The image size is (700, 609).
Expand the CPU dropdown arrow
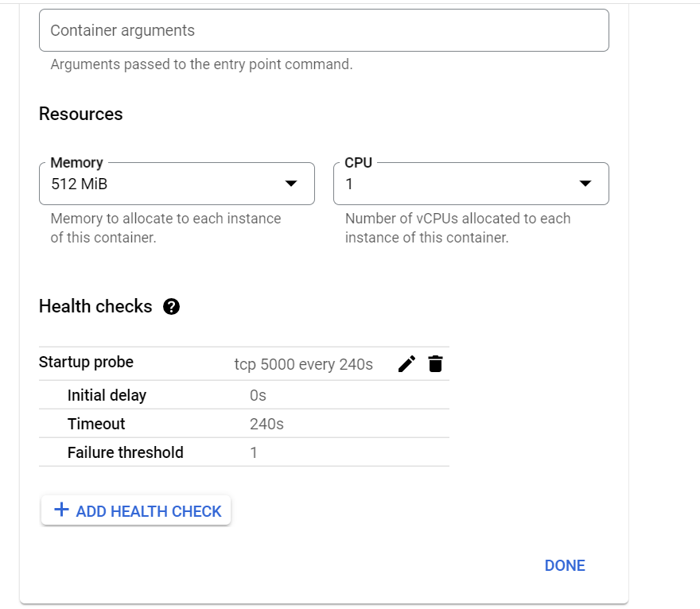[585, 184]
